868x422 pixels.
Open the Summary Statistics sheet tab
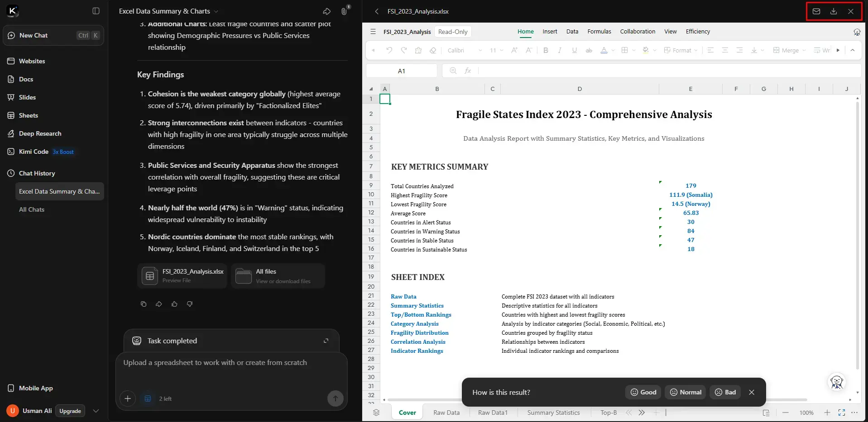coord(553,413)
